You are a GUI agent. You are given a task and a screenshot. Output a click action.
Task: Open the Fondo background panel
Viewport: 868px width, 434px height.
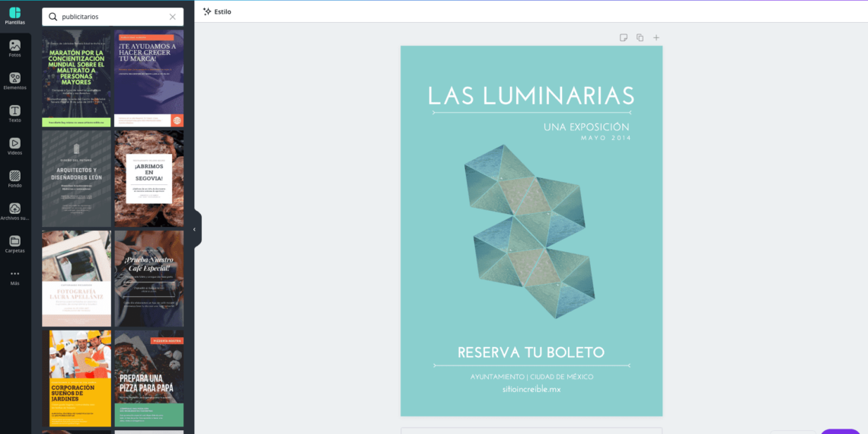pyautogui.click(x=15, y=180)
